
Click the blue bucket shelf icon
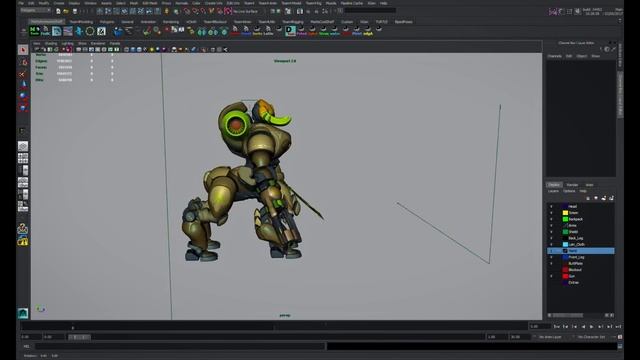tap(118, 31)
